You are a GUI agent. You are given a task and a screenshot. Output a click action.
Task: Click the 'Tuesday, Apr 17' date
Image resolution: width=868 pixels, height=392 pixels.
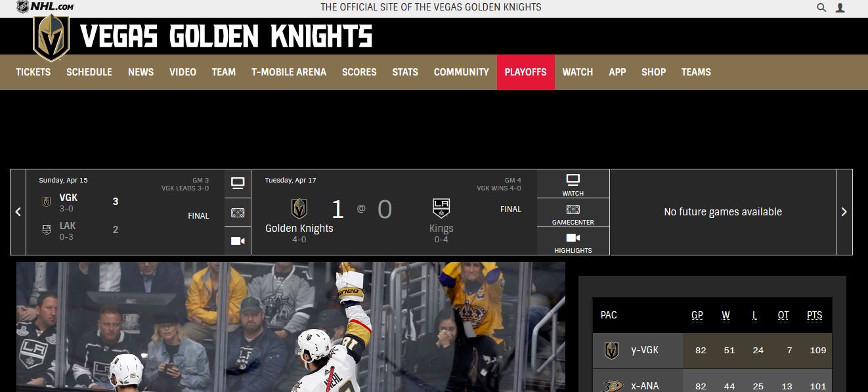[290, 181]
